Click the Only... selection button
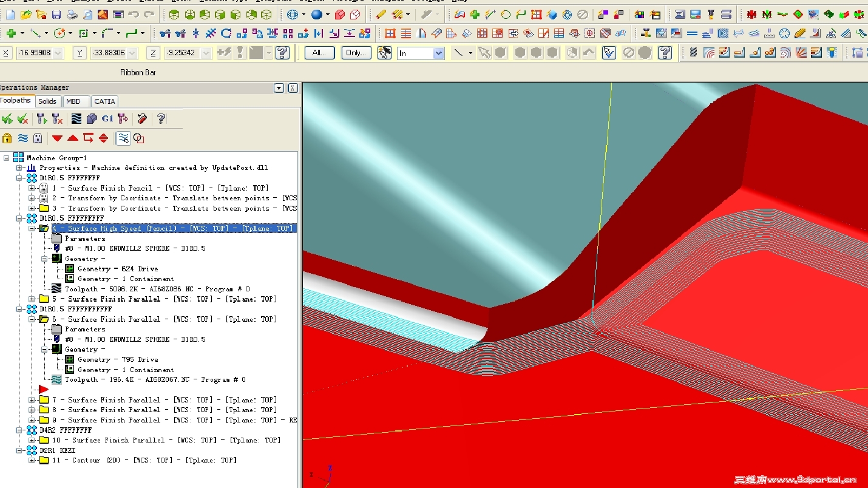This screenshot has height=488, width=868. pos(356,53)
